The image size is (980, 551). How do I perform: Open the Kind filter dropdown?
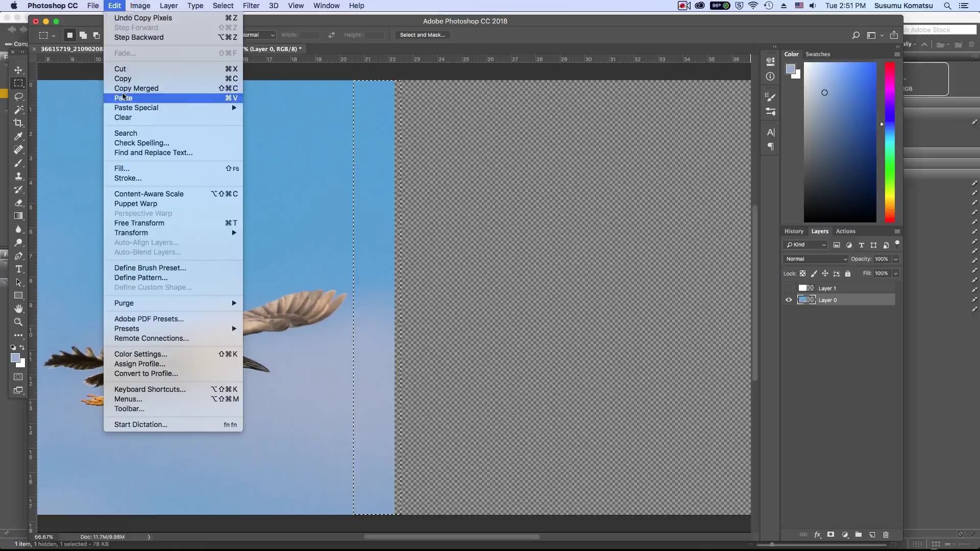click(x=806, y=245)
